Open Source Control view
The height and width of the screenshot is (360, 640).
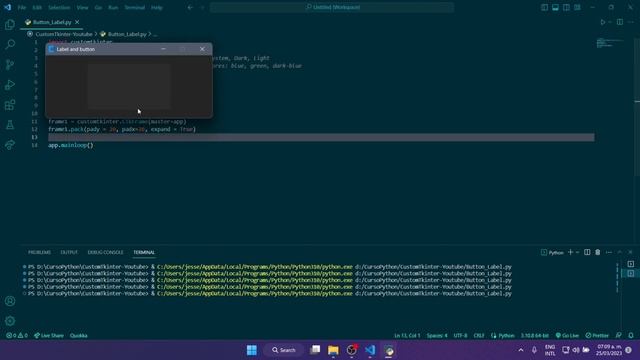click(x=10, y=64)
